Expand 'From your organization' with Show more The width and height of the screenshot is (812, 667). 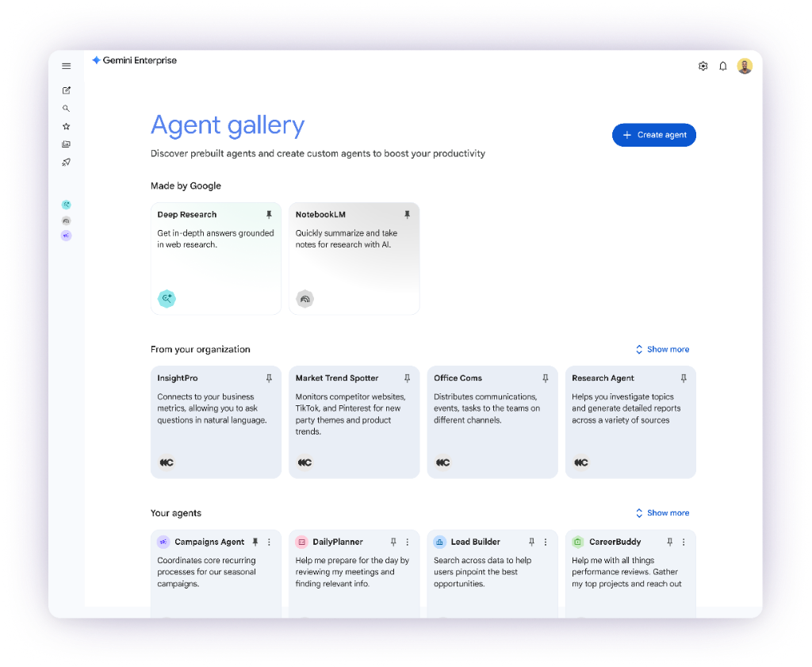662,349
